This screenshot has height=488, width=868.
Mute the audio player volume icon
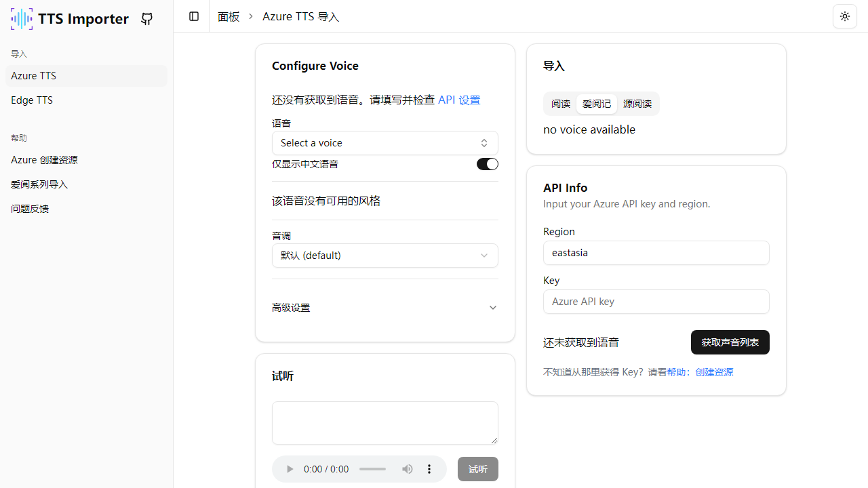408,469
